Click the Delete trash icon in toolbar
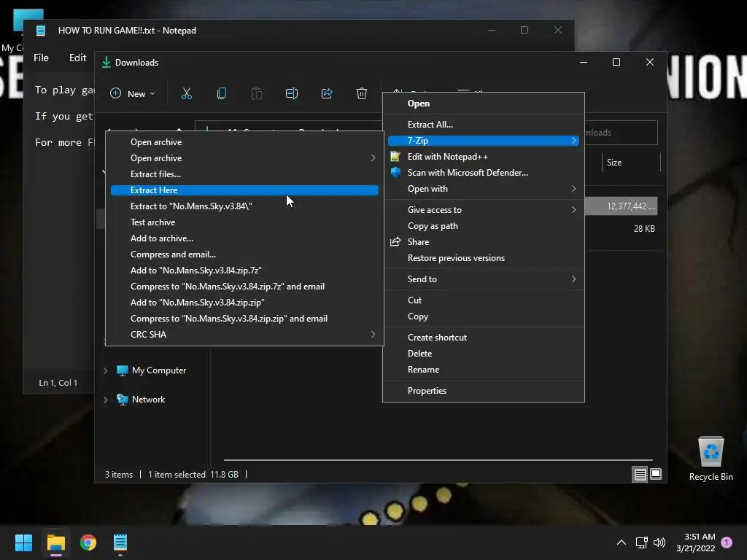The image size is (747, 560). coord(362,93)
